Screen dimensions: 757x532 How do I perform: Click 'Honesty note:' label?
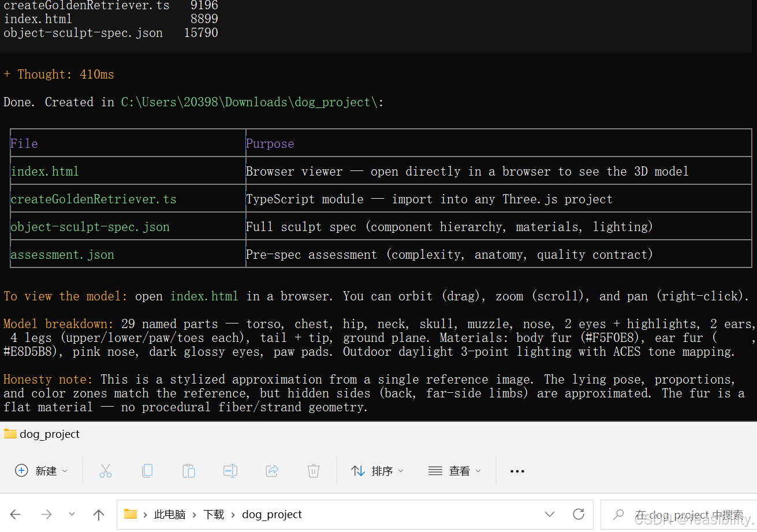49,380
